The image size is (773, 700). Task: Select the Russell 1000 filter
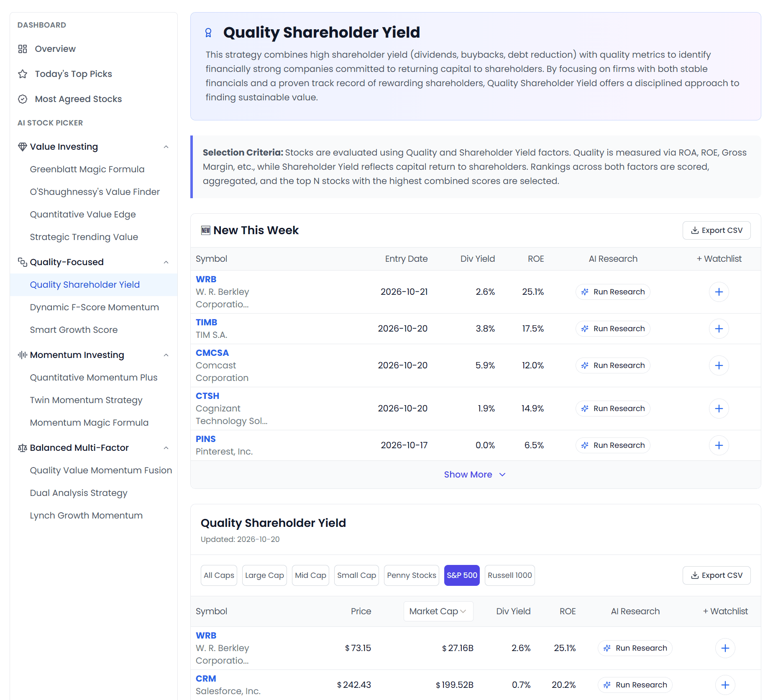(509, 575)
